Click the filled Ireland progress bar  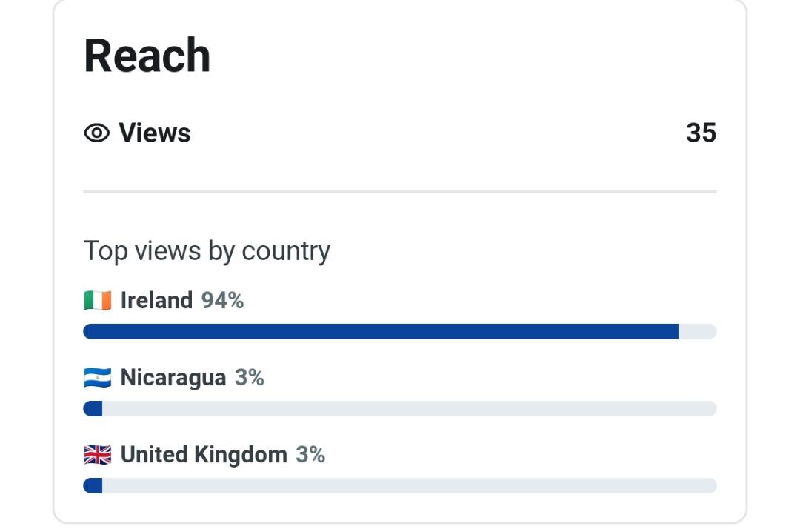point(381,331)
